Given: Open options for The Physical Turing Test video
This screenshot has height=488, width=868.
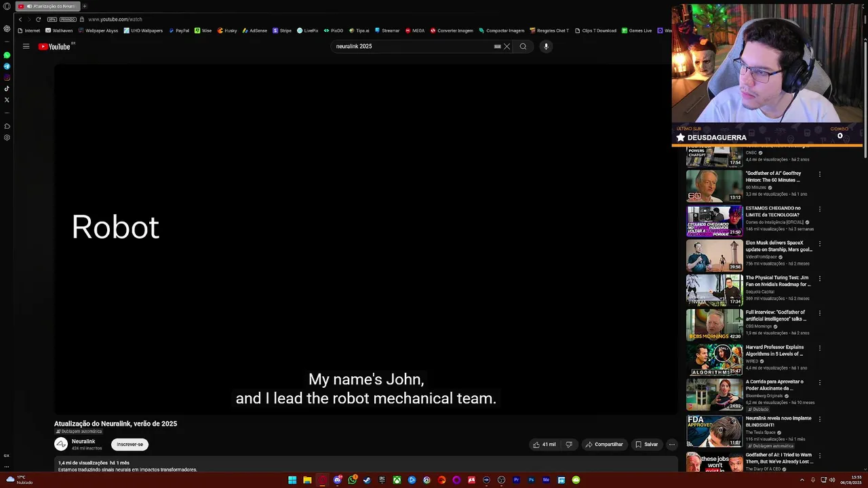Looking at the screenshot, I should pyautogui.click(x=819, y=279).
